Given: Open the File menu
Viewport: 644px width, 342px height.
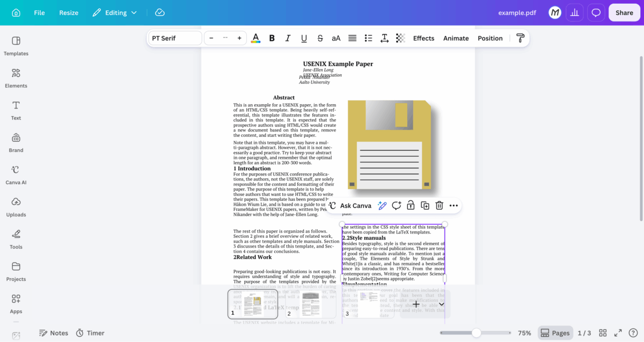Looking at the screenshot, I should [39, 12].
